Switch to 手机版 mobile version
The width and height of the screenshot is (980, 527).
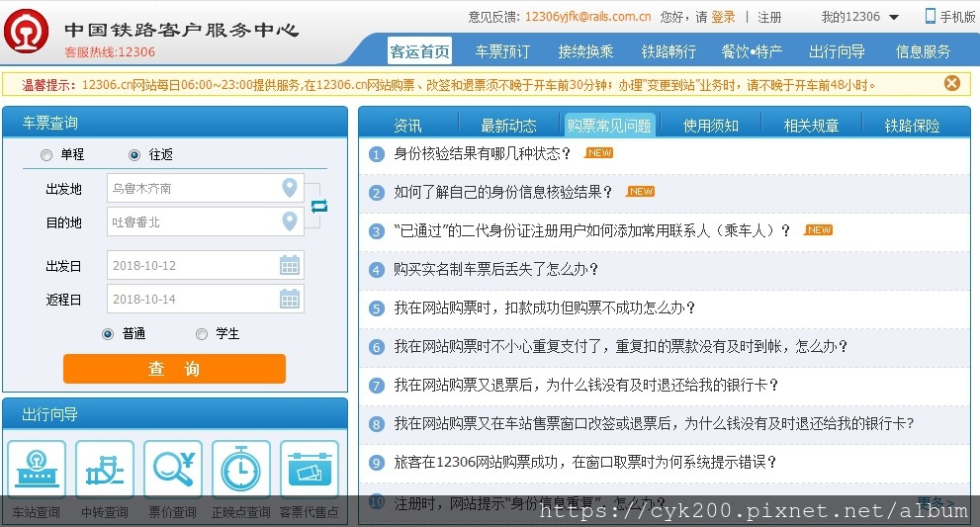click(x=950, y=17)
